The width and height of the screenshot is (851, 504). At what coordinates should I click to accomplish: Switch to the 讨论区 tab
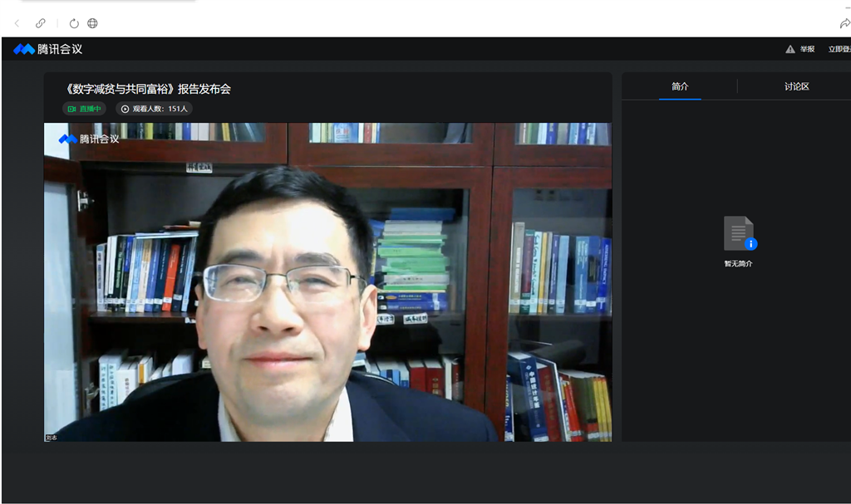(x=796, y=86)
